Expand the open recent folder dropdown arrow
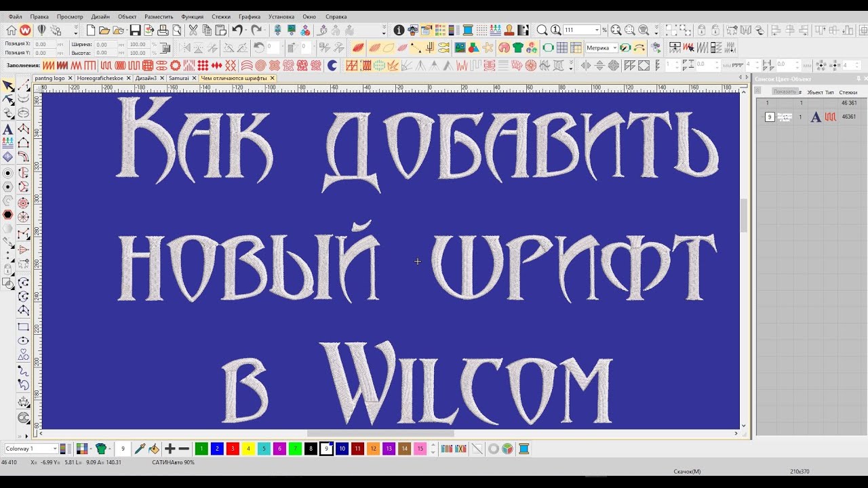This screenshot has height=488, width=868. click(x=126, y=30)
